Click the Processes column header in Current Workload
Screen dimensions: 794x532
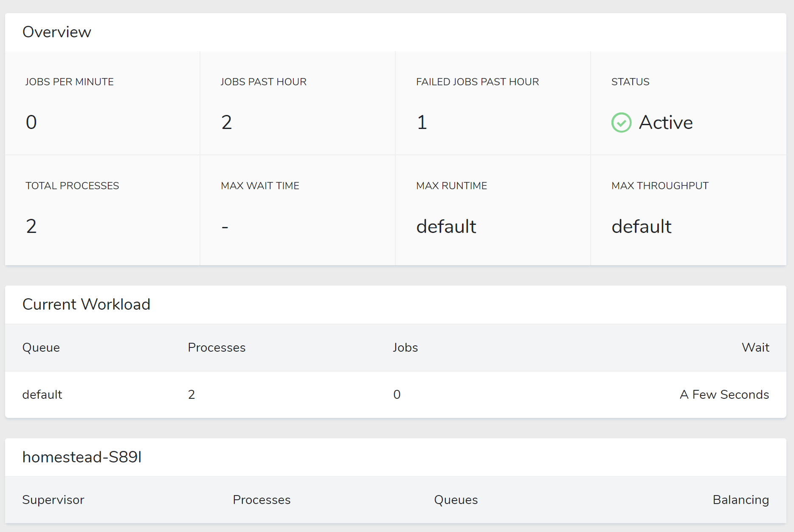[x=217, y=348]
